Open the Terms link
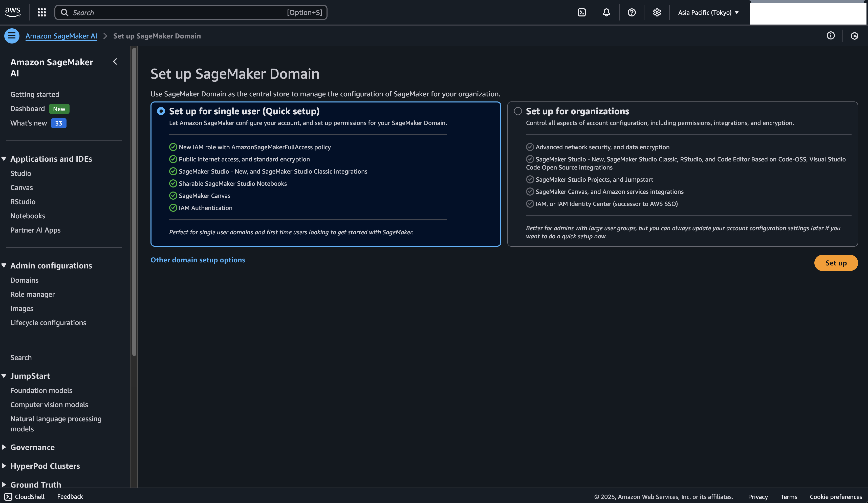 789,496
